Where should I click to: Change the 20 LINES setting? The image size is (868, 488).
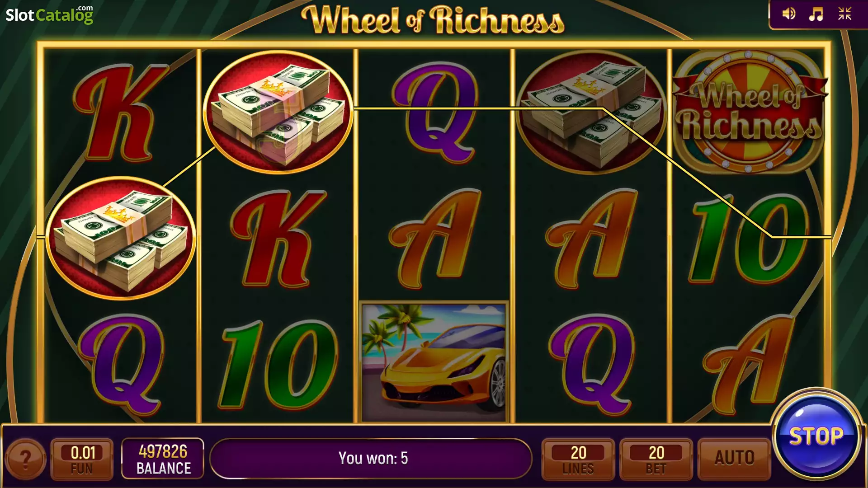[x=578, y=459]
